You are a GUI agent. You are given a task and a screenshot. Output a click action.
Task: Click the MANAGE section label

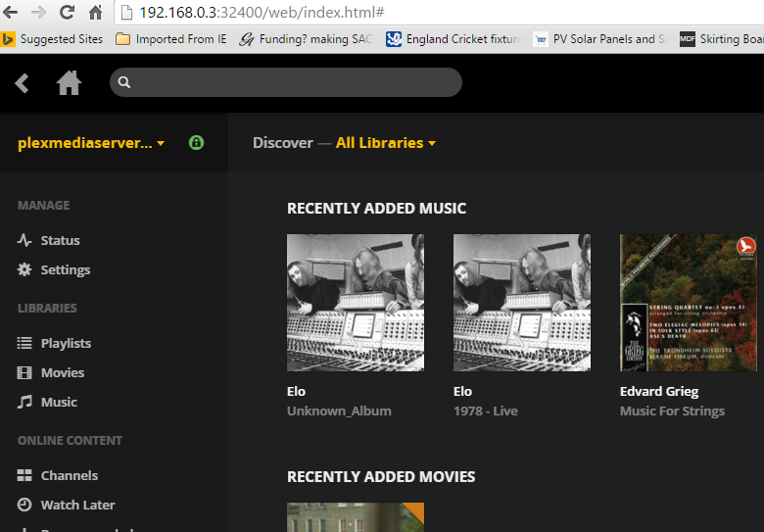pyautogui.click(x=43, y=205)
